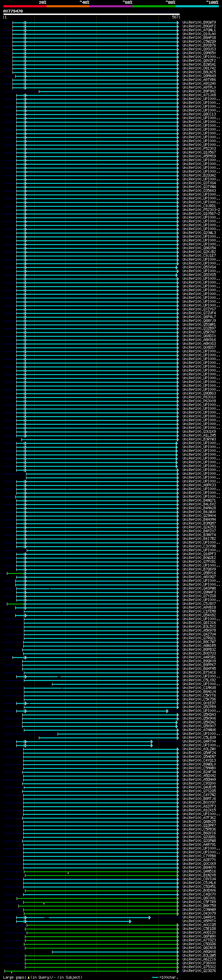Screen dimensions: 222x980
Task: Click UniRef100_B8LNI5 entry
Action: point(199,72)
